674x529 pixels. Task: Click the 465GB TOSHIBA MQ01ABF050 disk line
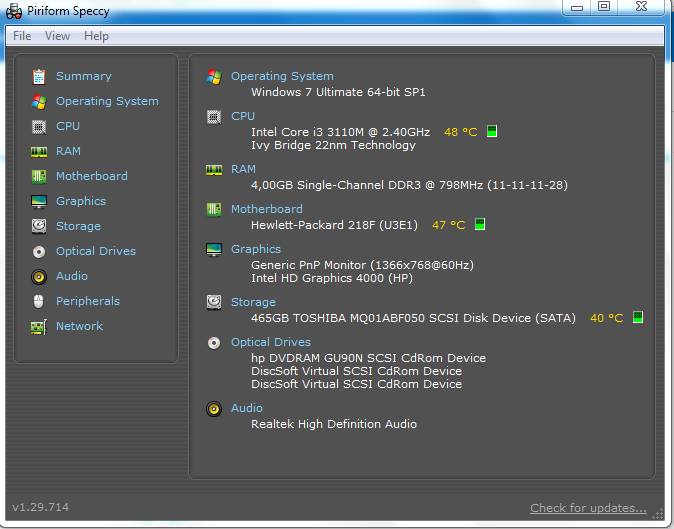413,318
